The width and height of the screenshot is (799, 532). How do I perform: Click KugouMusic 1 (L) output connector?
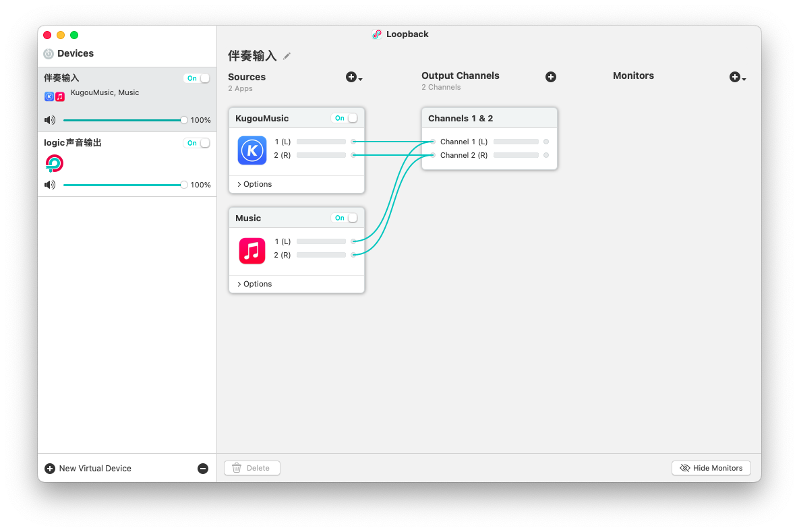[353, 142]
